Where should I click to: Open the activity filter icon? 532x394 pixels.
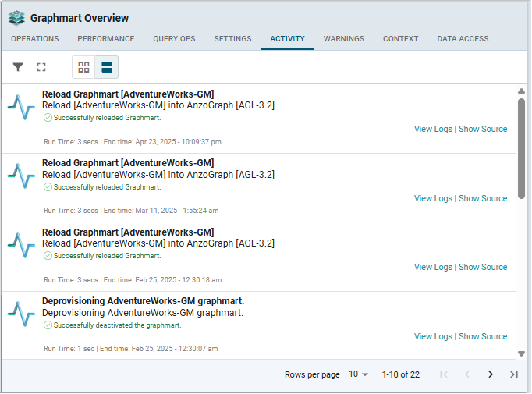click(x=18, y=67)
